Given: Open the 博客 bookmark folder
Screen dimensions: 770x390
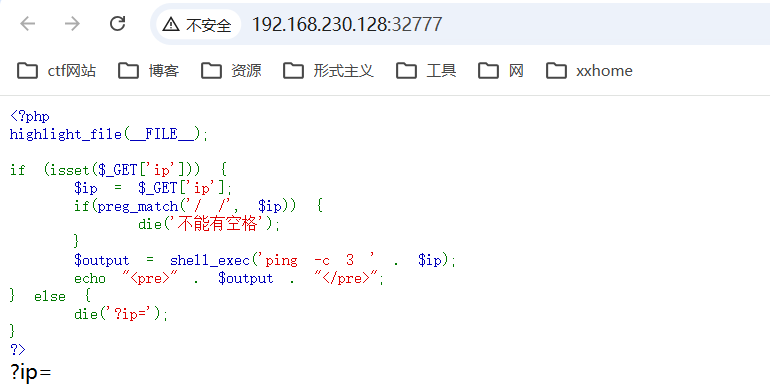Looking at the screenshot, I should point(148,71).
